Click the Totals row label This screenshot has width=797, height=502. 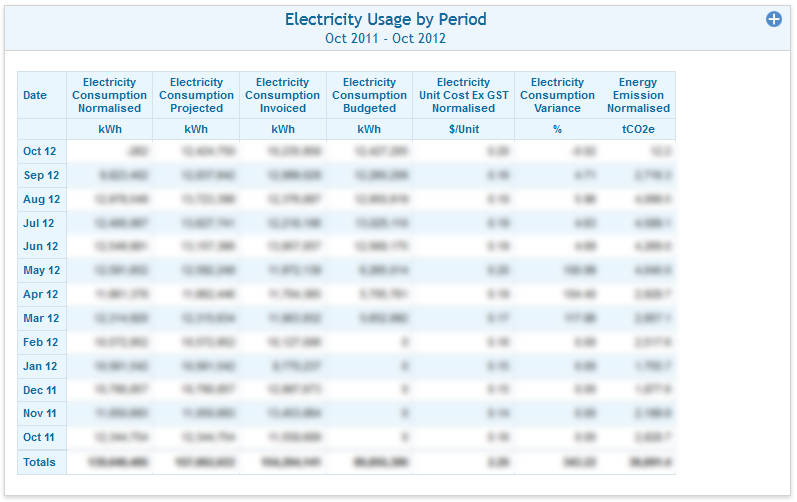[x=41, y=462]
